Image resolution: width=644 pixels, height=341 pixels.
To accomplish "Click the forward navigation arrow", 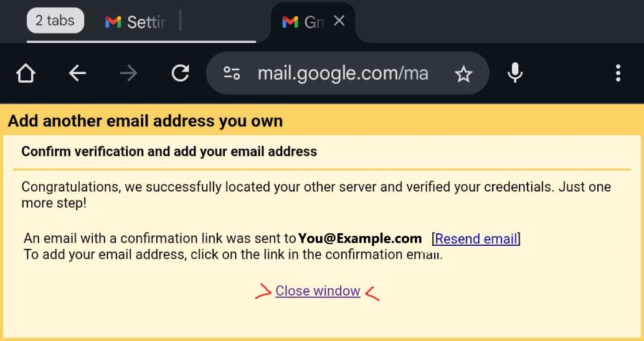I will pyautogui.click(x=129, y=74).
